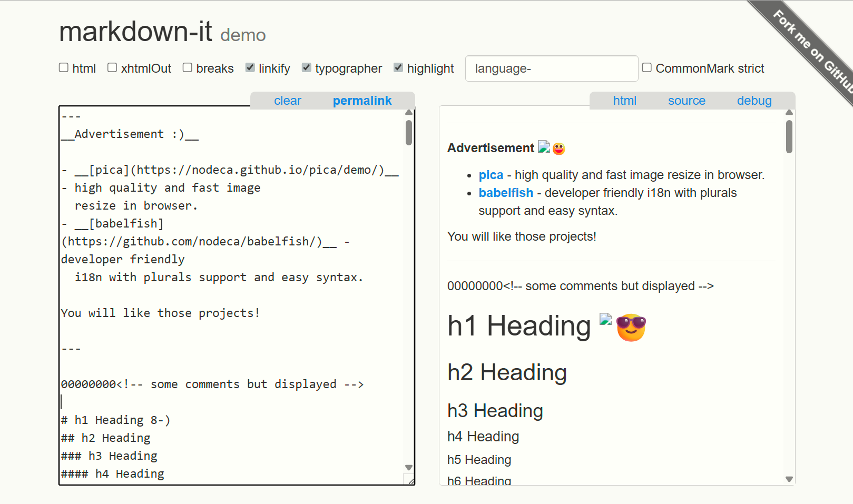Click preview pane scrollbar down arrow
853x504 pixels.
pyautogui.click(x=789, y=479)
